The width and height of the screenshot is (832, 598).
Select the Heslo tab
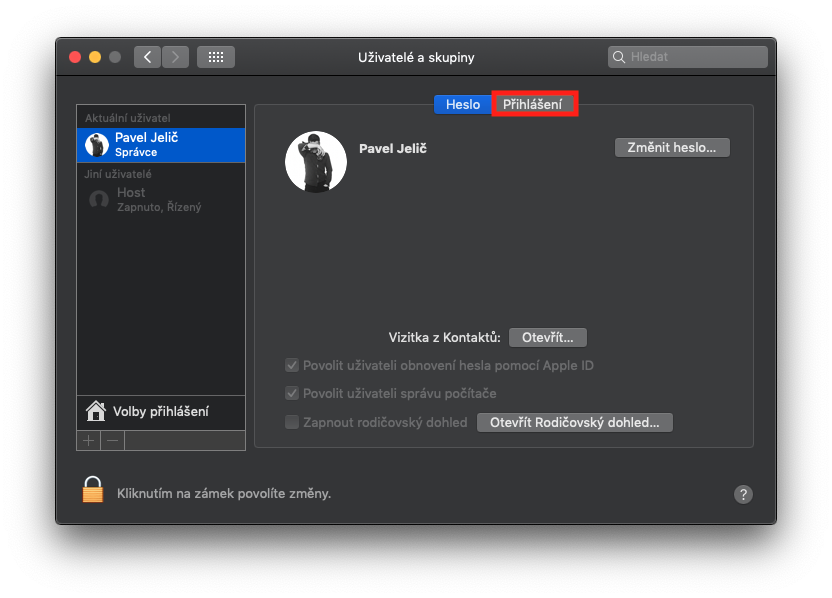point(463,104)
